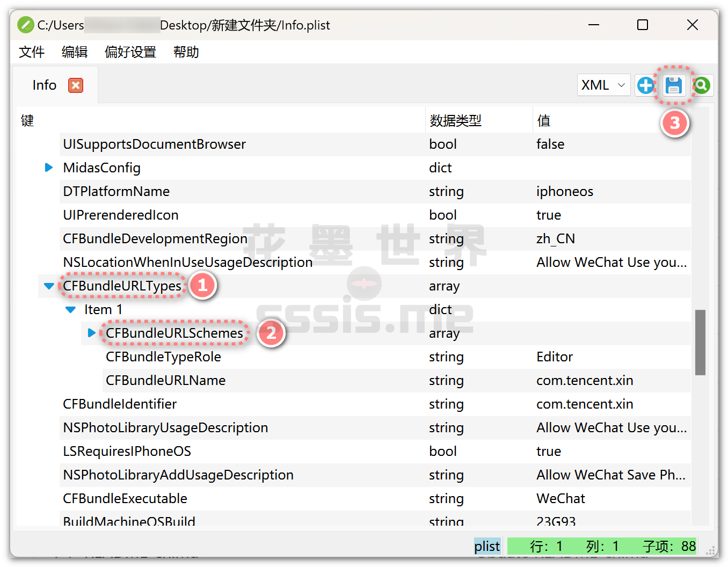
Task: Collapse the Item 1 dict node
Action: (x=70, y=310)
